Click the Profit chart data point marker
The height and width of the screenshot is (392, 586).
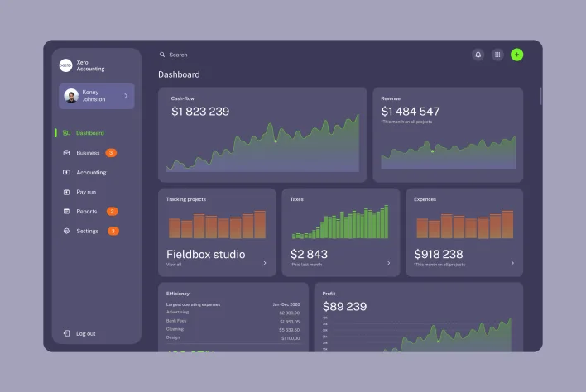click(x=439, y=341)
